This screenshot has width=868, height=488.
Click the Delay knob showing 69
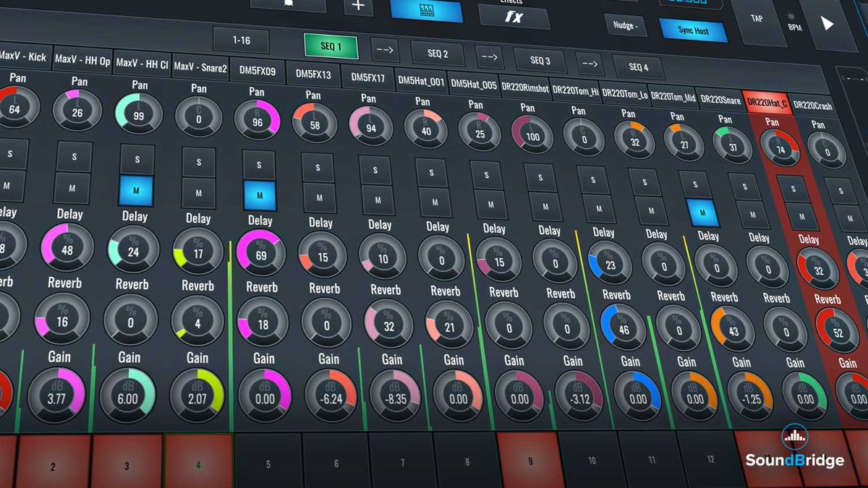(x=260, y=254)
